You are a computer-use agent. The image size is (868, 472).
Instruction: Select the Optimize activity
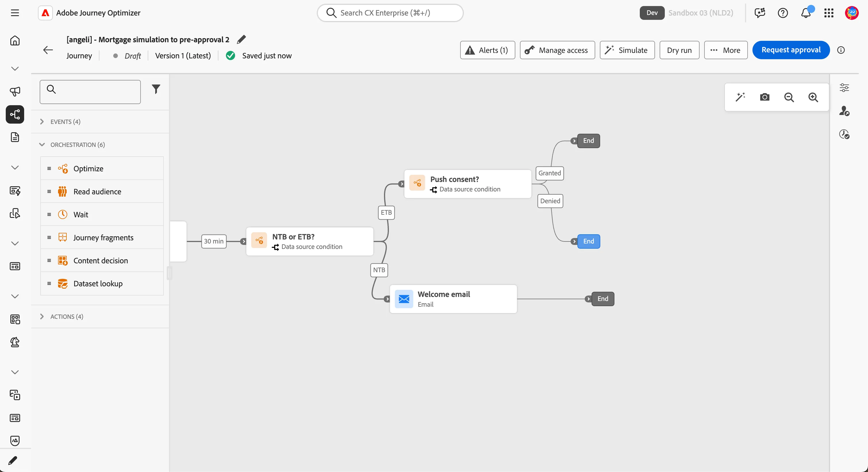(x=102, y=168)
